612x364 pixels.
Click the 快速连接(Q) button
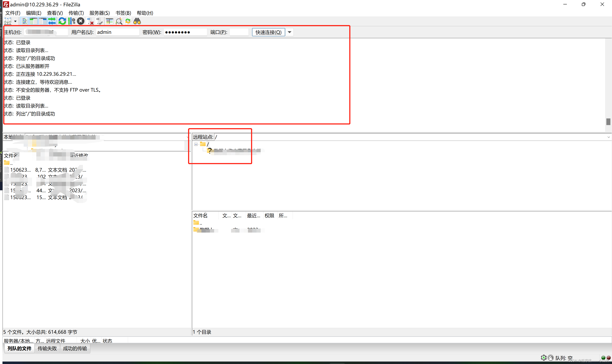[x=268, y=32]
